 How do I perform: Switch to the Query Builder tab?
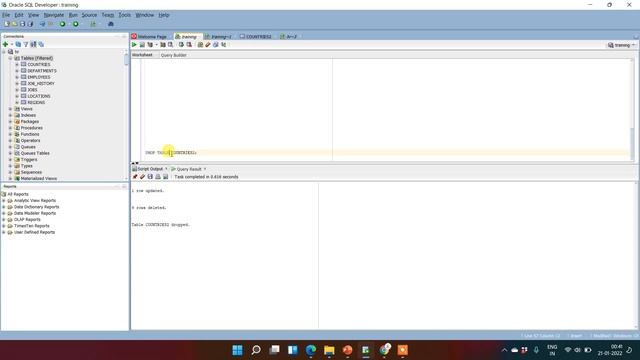click(173, 55)
